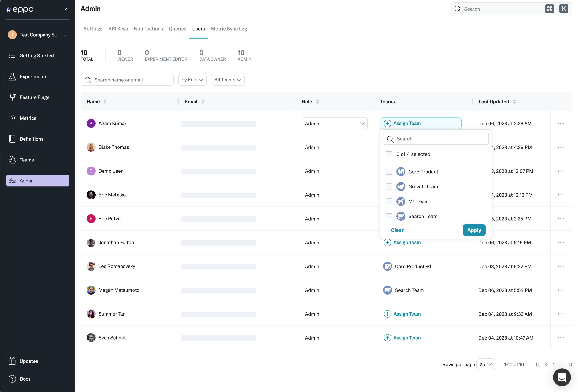Viewport: 578px width, 392px height.
Task: Check the Core Product team checkbox
Action: point(389,171)
